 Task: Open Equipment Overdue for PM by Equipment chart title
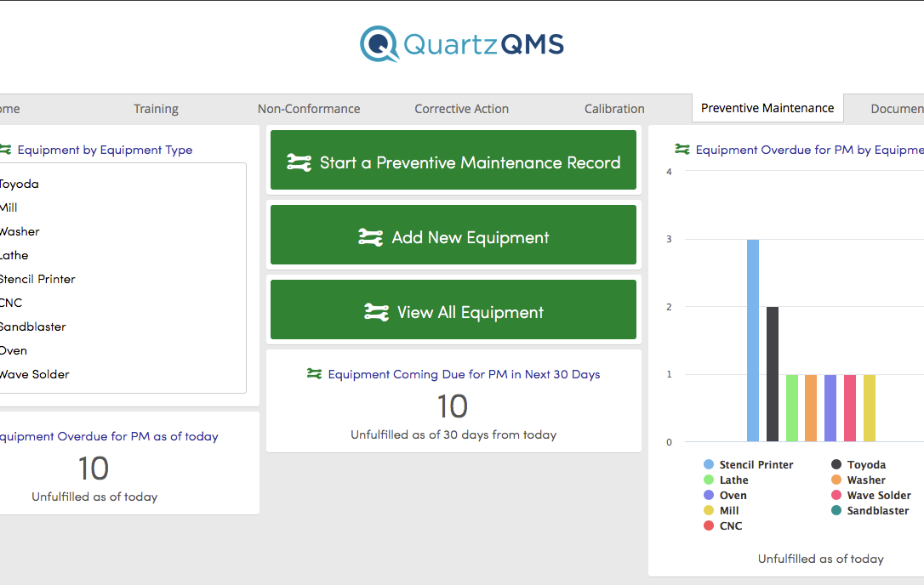click(810, 150)
